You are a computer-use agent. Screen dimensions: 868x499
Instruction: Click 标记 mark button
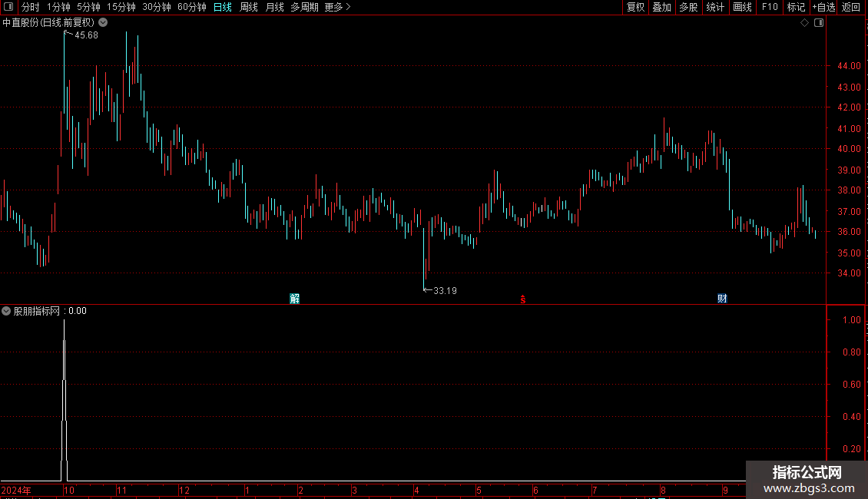(796, 7)
